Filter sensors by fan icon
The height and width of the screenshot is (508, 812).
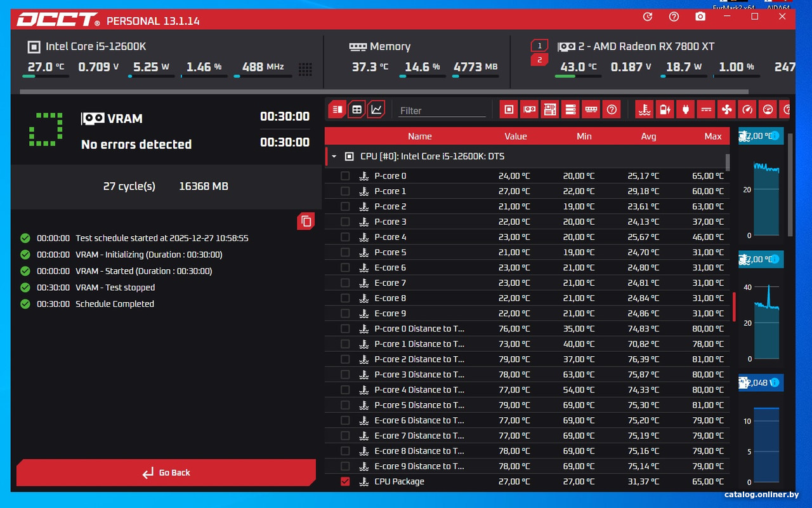tap(727, 109)
